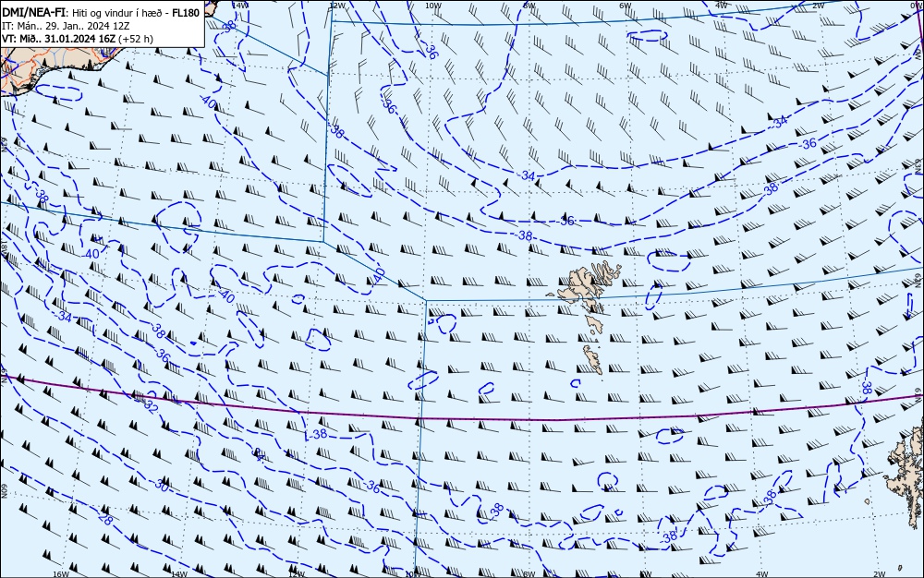Click the southernmost Faroe island Suðuroy
Screen dimensions: 924x578
(x=593, y=359)
